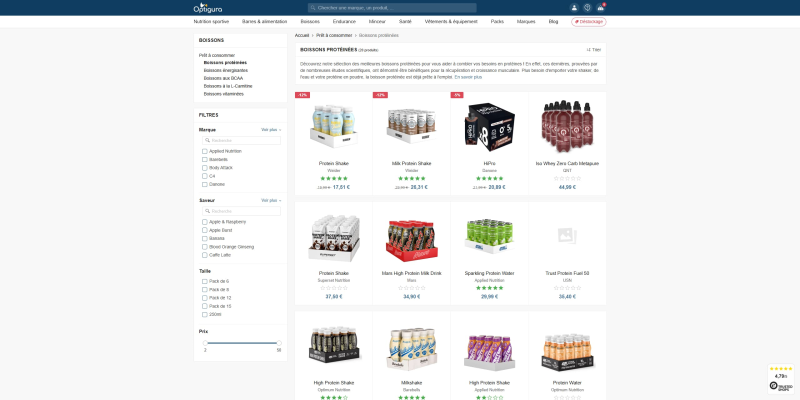
Task: Open the Santé menu
Action: [405, 22]
